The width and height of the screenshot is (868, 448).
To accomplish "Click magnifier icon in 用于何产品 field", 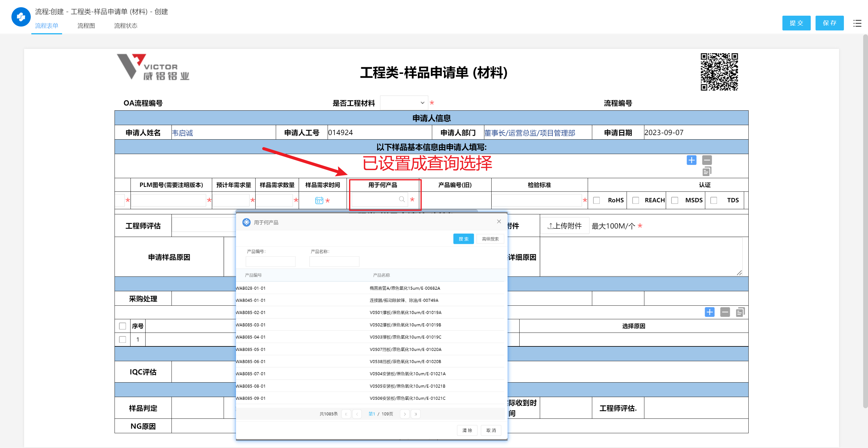I will click(402, 199).
